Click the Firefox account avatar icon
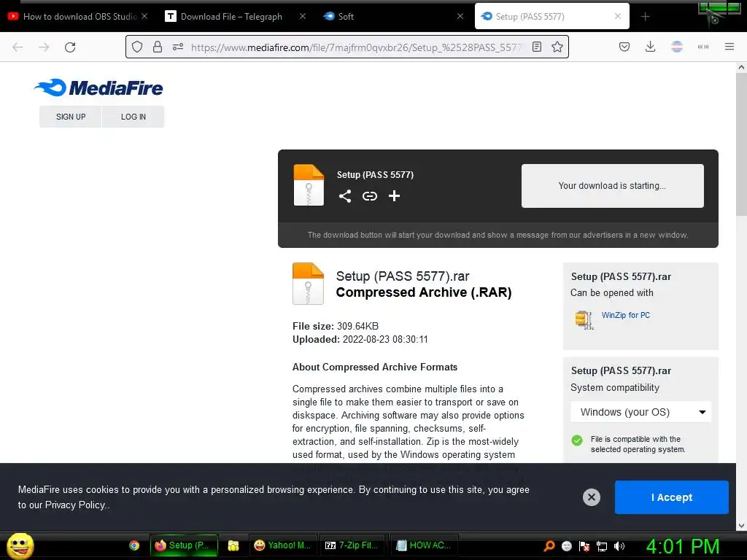747x560 pixels. [676, 47]
